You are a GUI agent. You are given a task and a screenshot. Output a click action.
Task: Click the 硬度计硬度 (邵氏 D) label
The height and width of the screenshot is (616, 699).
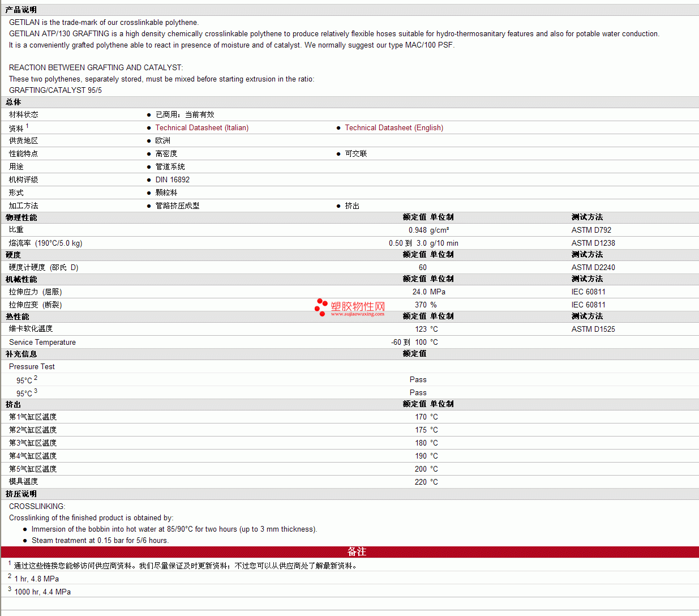click(x=44, y=267)
